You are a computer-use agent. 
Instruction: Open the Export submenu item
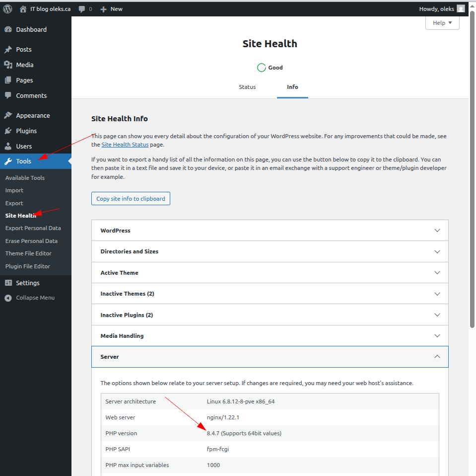(14, 203)
